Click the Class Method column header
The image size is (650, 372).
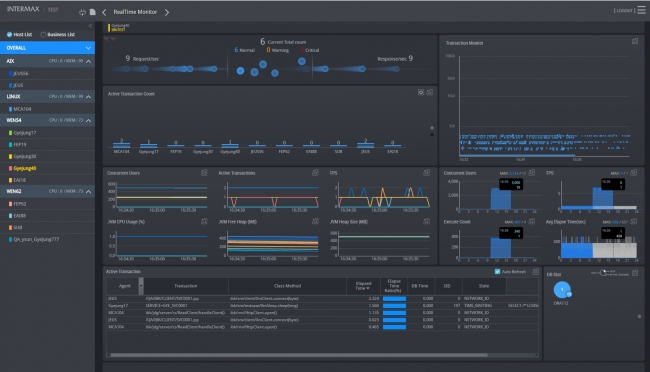tap(287, 286)
